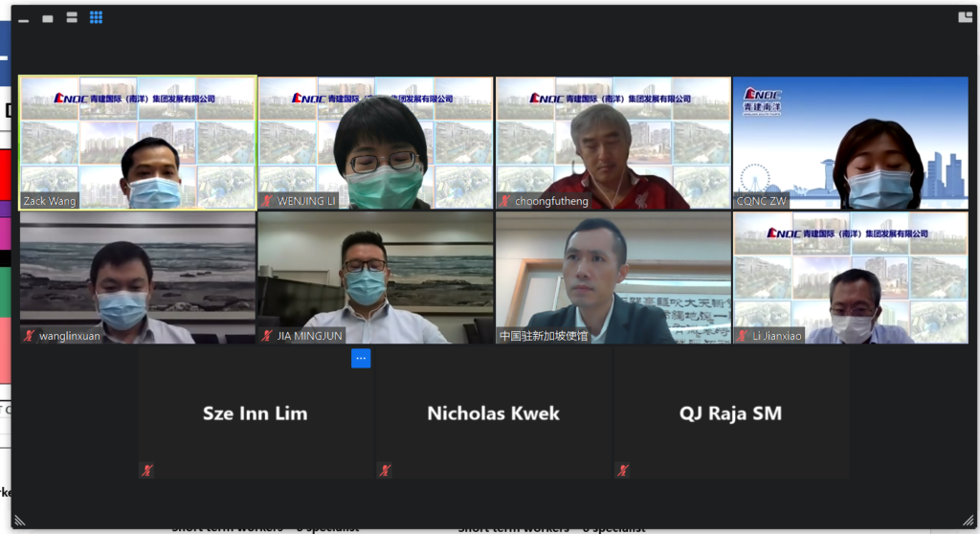Click muted mic icon on Sze Inn Lim tile
980x534 pixels.
147,470
